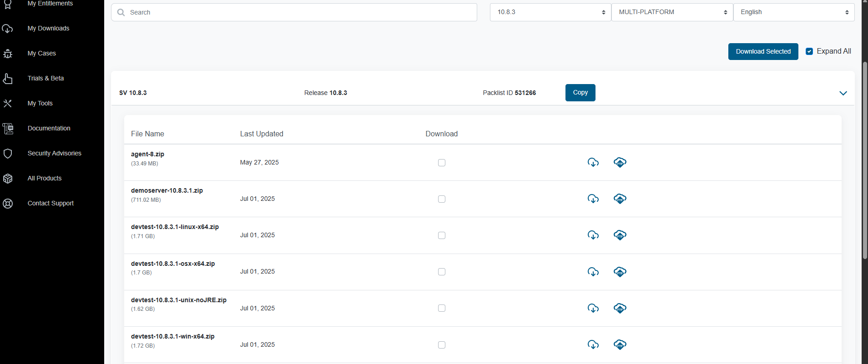The width and height of the screenshot is (868, 364).
Task: Click HTTP download icon for devtest-10.8.3.1-unix-noJRE.zip
Action: (x=593, y=308)
